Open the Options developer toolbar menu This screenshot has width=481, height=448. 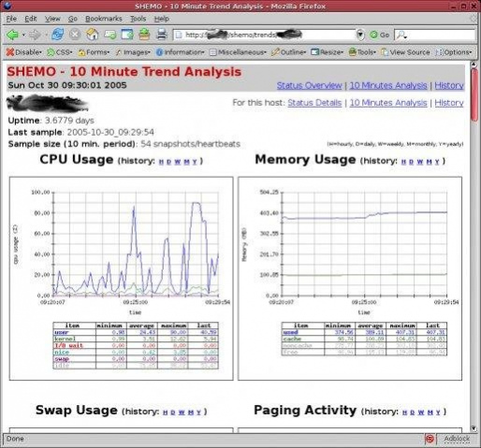[454, 52]
